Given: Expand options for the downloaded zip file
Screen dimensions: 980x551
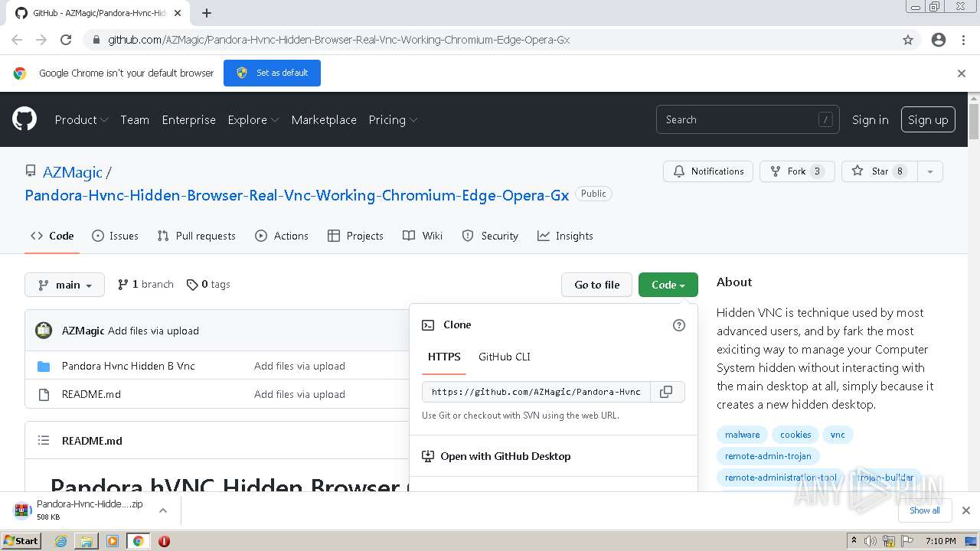Looking at the screenshot, I should click(162, 510).
